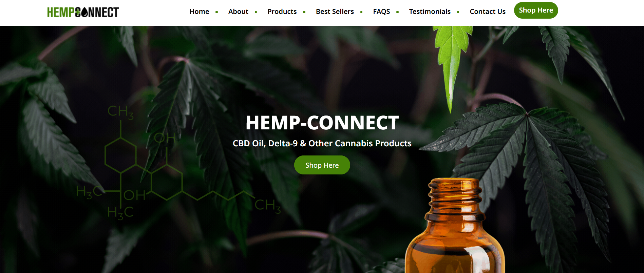
Task: Open the FAQS link
Action: (x=381, y=12)
